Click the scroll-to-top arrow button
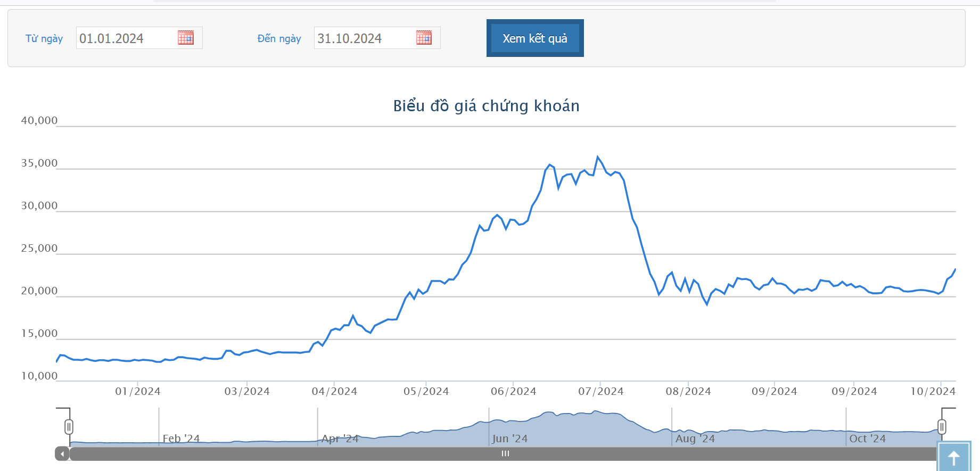980x471 pixels. click(x=953, y=457)
